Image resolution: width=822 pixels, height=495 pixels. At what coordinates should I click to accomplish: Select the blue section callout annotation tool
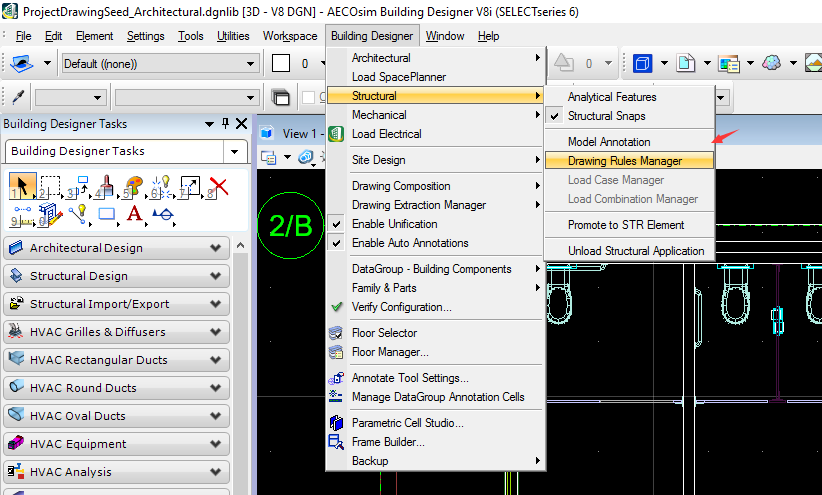point(164,214)
